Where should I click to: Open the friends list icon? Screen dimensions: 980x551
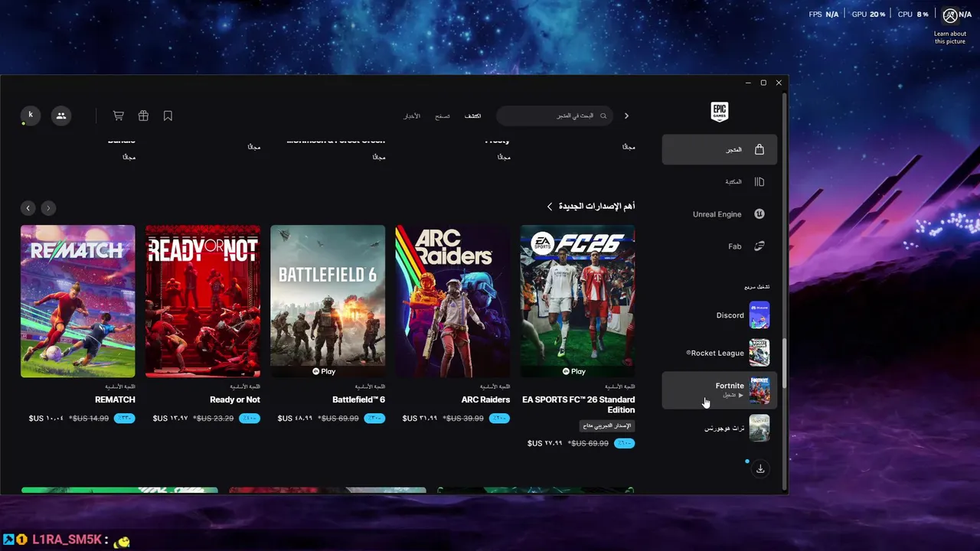coord(61,116)
